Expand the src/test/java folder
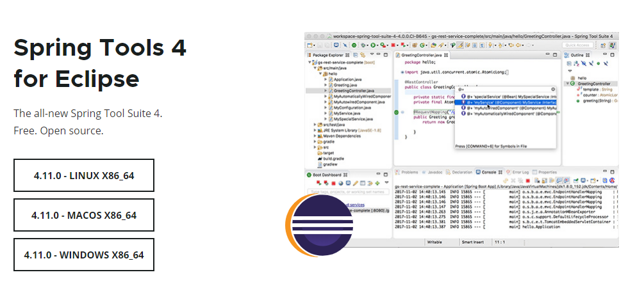This screenshot has height=293, width=644. [x=315, y=124]
